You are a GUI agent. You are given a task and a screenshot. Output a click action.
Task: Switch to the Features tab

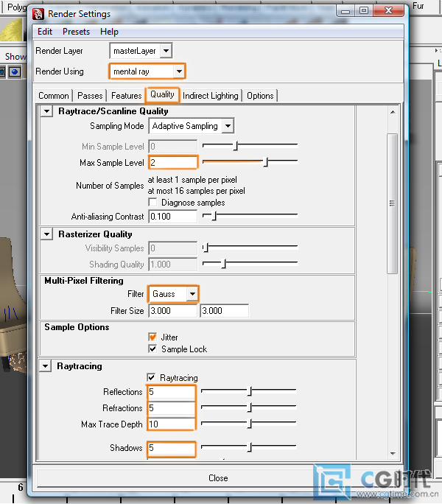pyautogui.click(x=126, y=96)
